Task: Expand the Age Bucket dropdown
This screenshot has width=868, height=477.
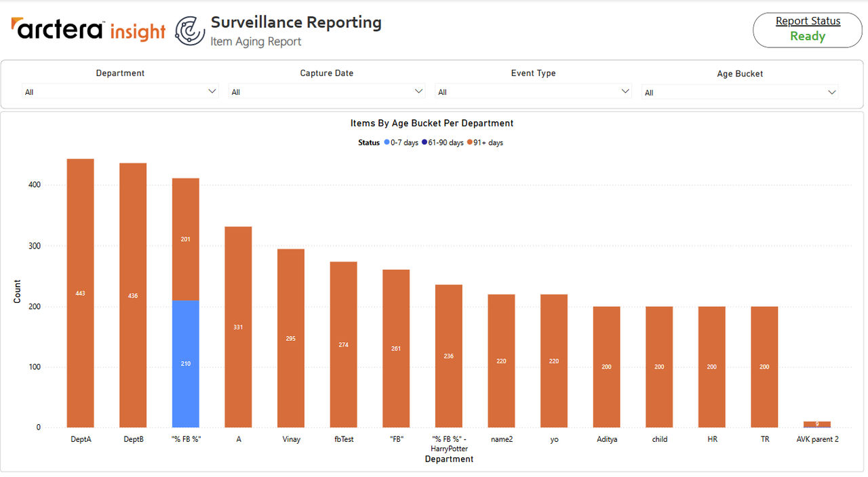Action: pos(740,92)
